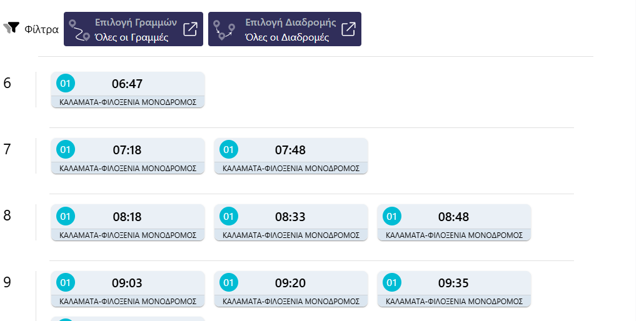Viewport: 644px width, 321px height.
Task: Click line 01 badge on 09:20 departure
Action: [x=228, y=283]
